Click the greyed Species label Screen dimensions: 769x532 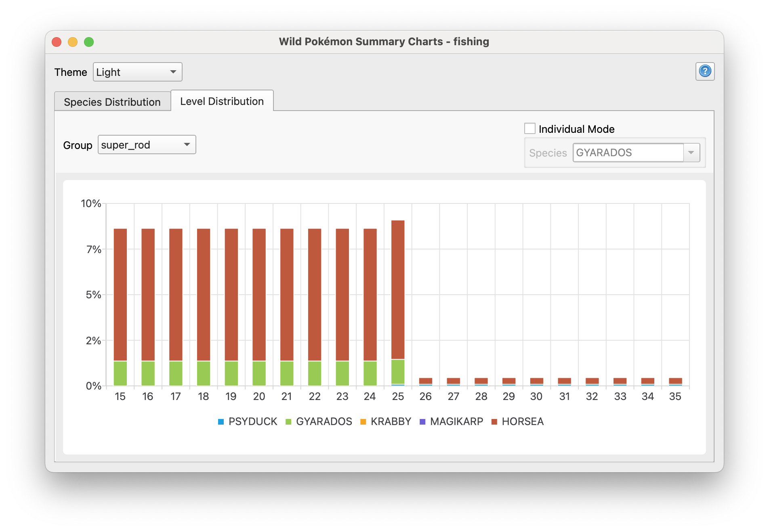[548, 153]
